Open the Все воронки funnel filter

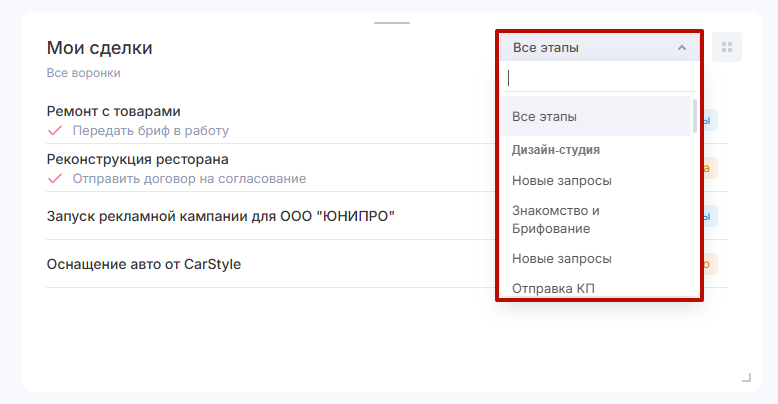pyautogui.click(x=84, y=73)
